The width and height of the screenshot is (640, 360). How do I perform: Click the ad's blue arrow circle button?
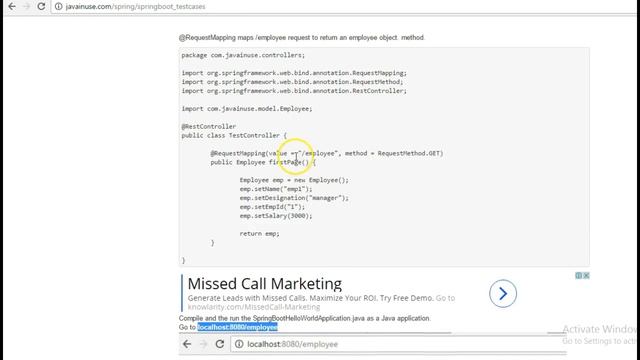503,293
